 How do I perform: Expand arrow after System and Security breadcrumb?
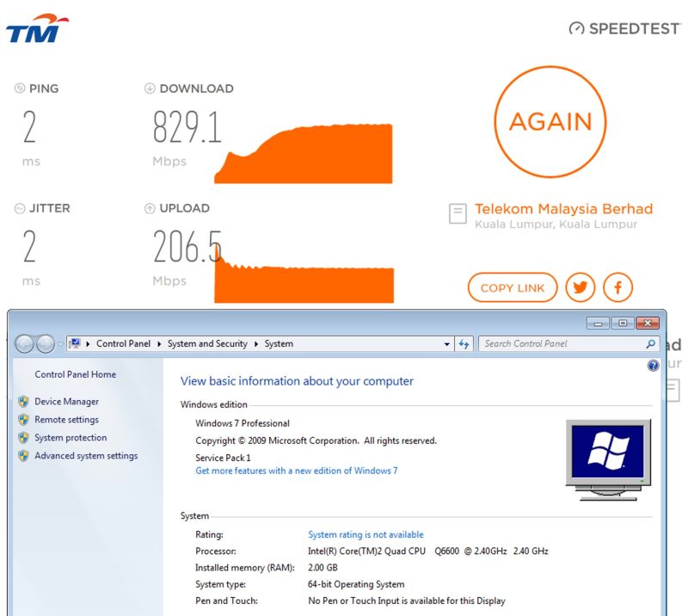pyautogui.click(x=256, y=344)
